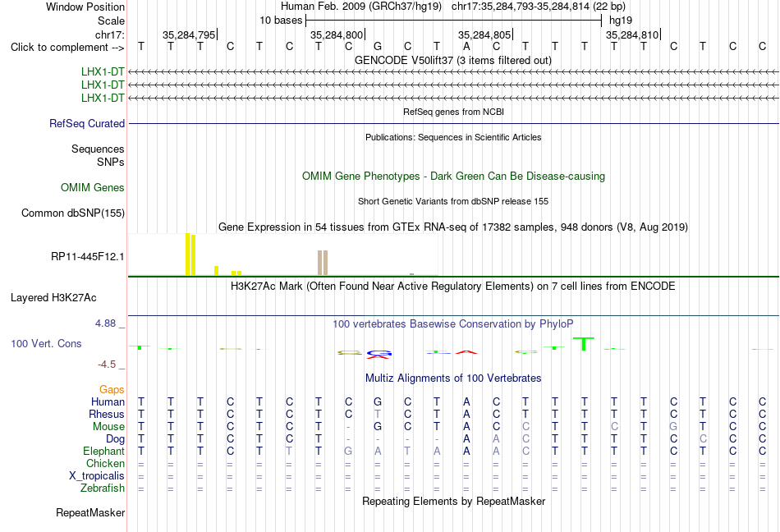Image resolution: width=780 pixels, height=532 pixels.
Task: Select the Chicken species label
Action: click(x=105, y=463)
